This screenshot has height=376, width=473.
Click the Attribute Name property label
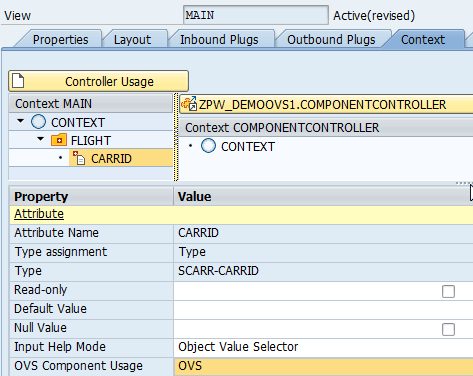(x=56, y=233)
